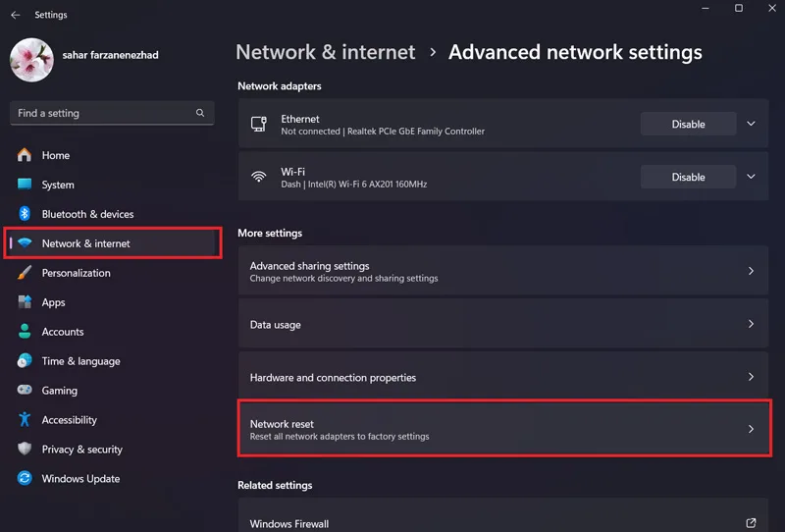Click the Windows Update sync icon
The image size is (785, 532).
tap(24, 478)
